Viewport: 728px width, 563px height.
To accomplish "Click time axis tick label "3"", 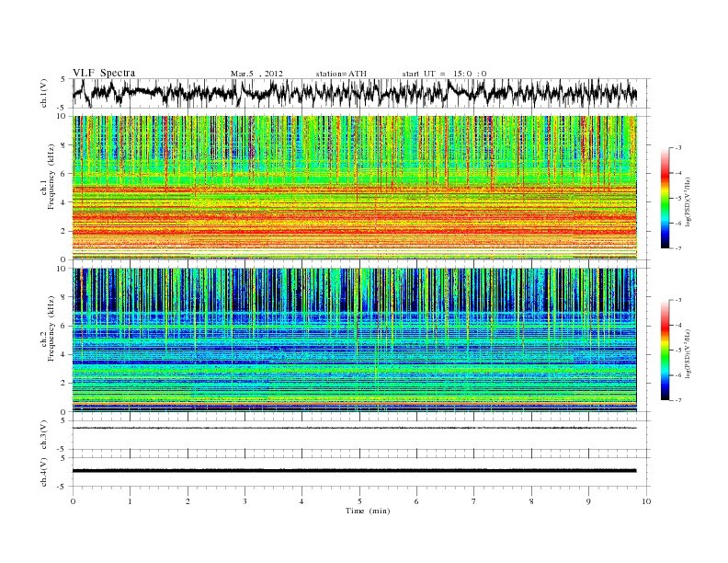I will click(245, 501).
